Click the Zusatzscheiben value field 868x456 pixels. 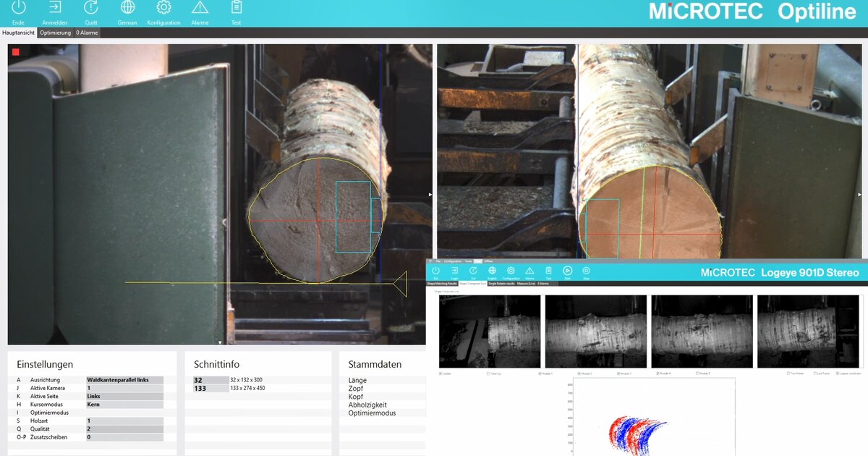click(124, 437)
